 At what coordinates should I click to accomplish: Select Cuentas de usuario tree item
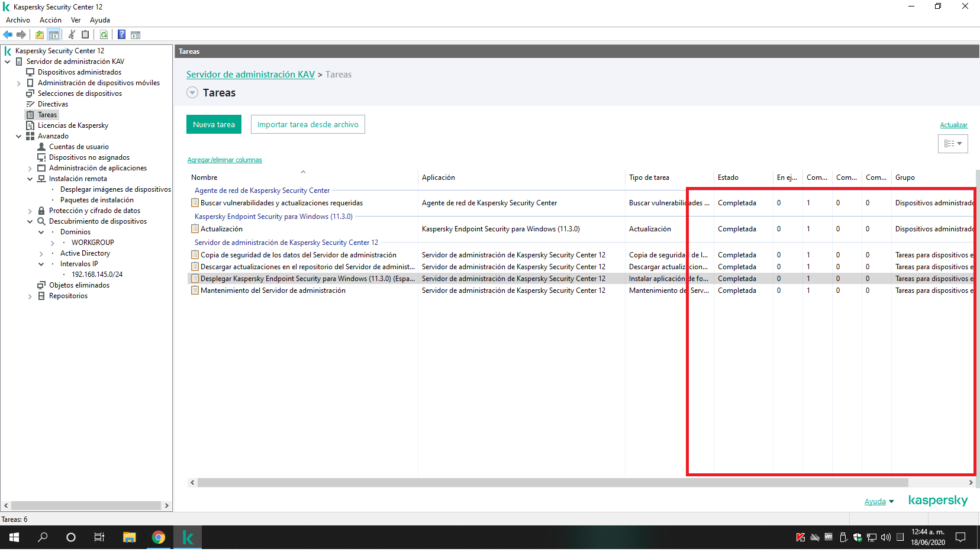(79, 147)
